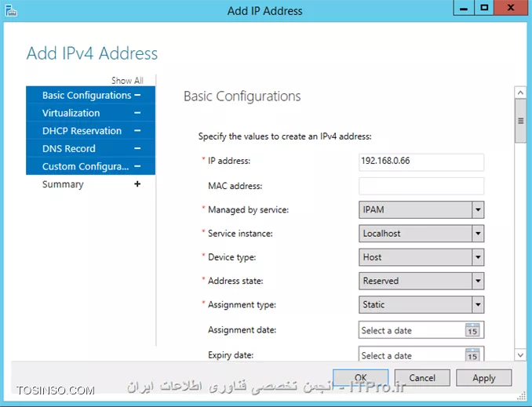Collapse DNS Record section minus icon
This screenshot has height=407, width=532.
point(137,148)
